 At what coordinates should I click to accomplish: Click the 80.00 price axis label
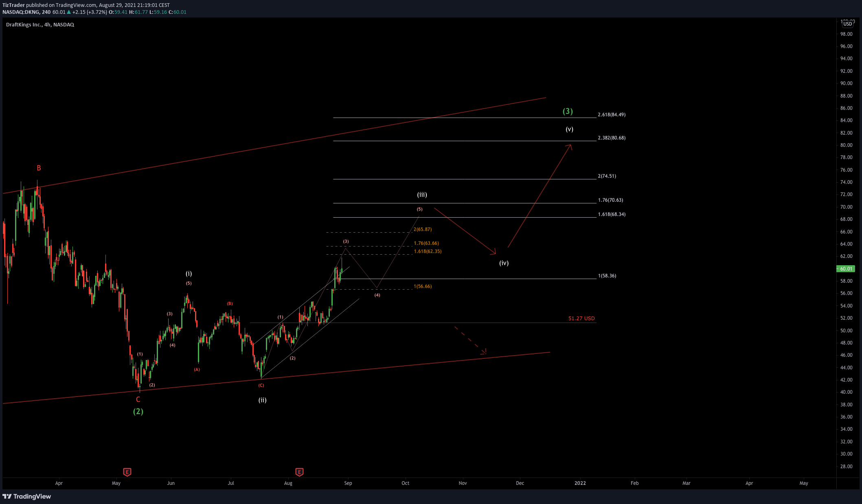[846, 145]
